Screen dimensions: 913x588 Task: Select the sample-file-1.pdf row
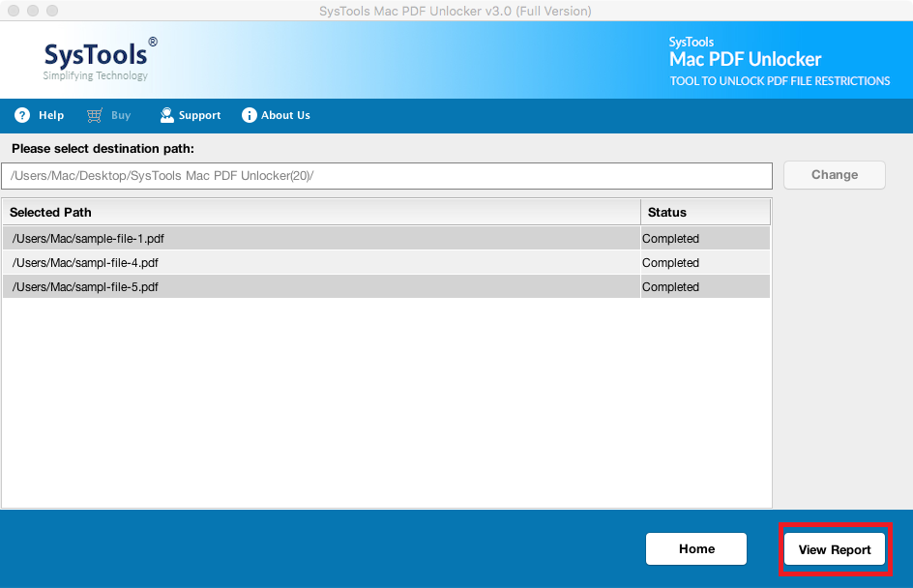pyautogui.click(x=319, y=238)
